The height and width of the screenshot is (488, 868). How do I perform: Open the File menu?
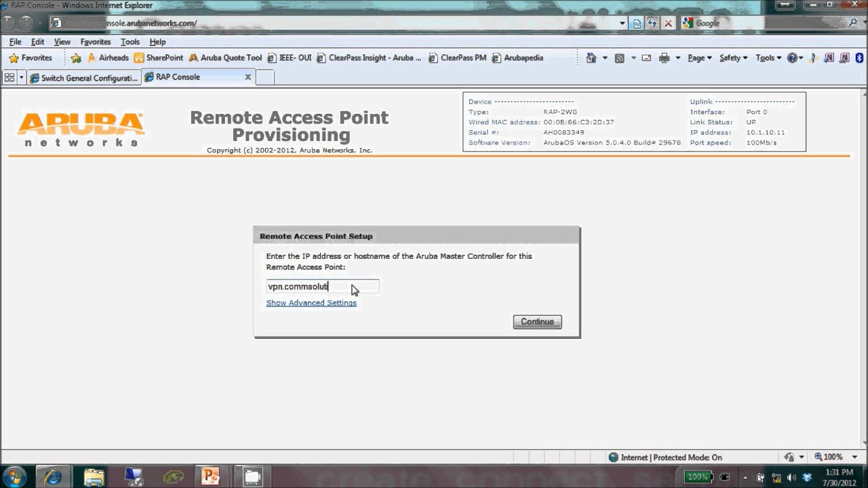[x=16, y=42]
